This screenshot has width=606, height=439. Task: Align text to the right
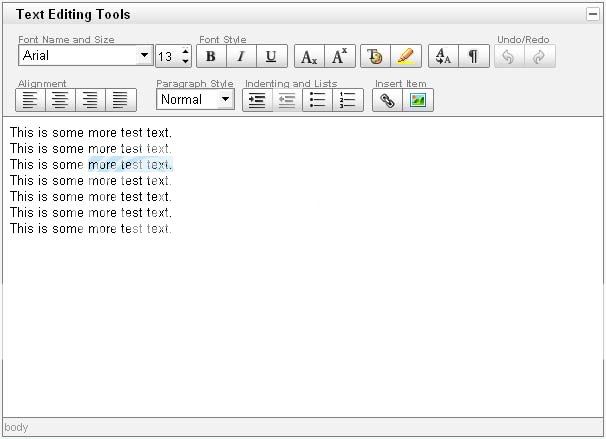click(x=90, y=100)
